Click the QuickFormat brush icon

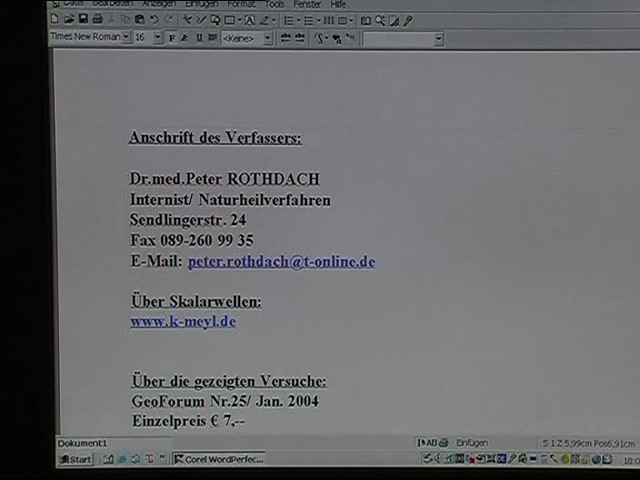click(x=187, y=20)
